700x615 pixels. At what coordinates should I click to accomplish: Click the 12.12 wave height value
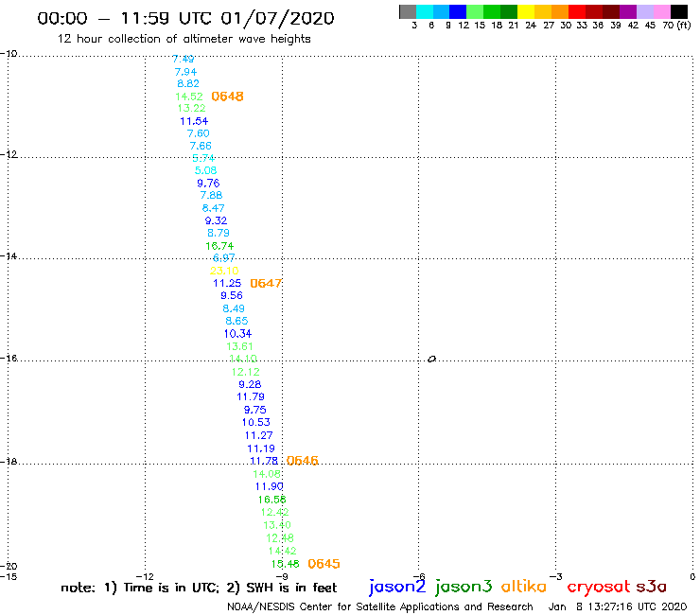click(246, 372)
